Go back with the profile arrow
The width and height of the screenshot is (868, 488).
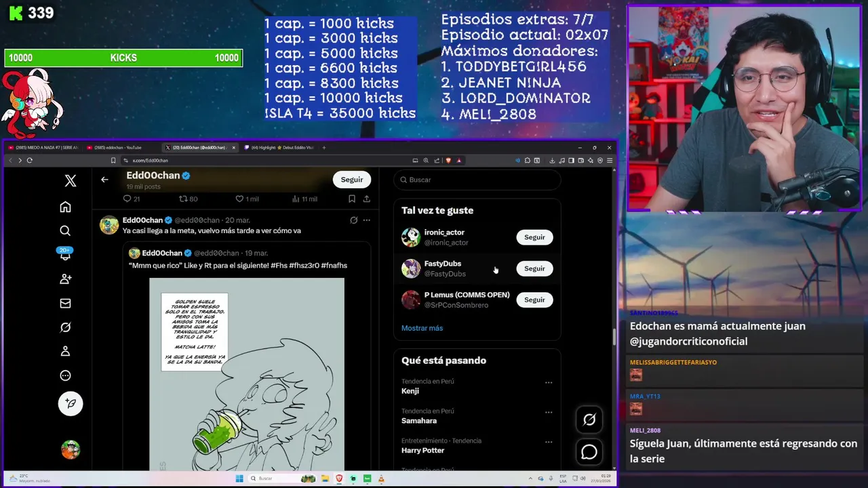pos(104,180)
